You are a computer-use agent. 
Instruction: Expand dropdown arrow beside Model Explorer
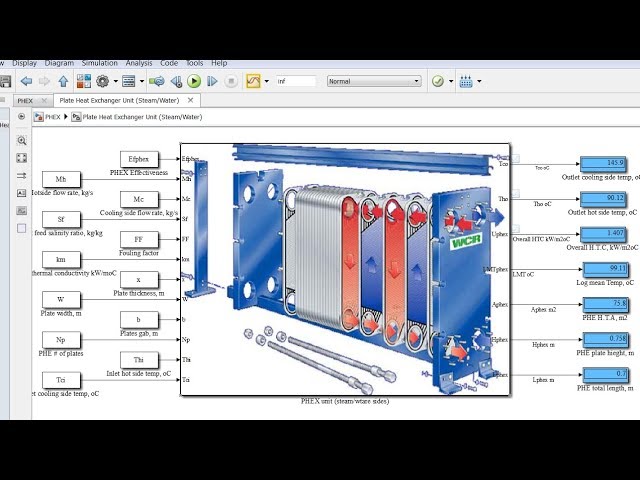pyautogui.click(x=142, y=81)
